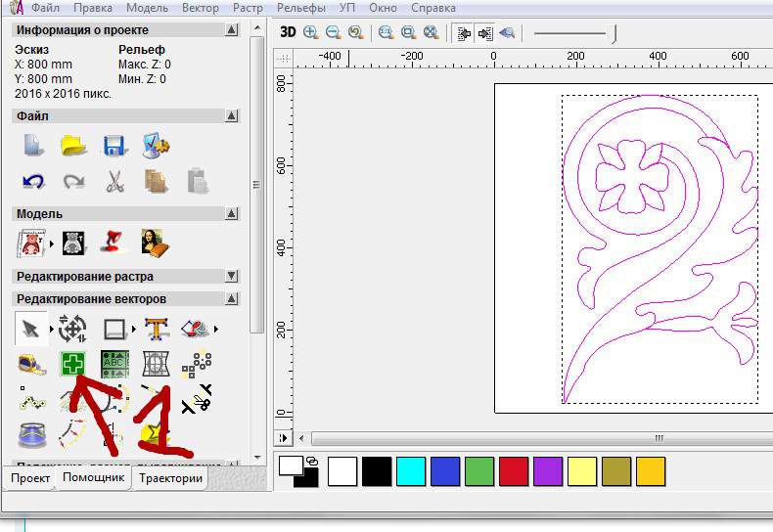Click the monitor-with-gear icon in the Файл section
This screenshot has height=532, width=773.
click(156, 146)
